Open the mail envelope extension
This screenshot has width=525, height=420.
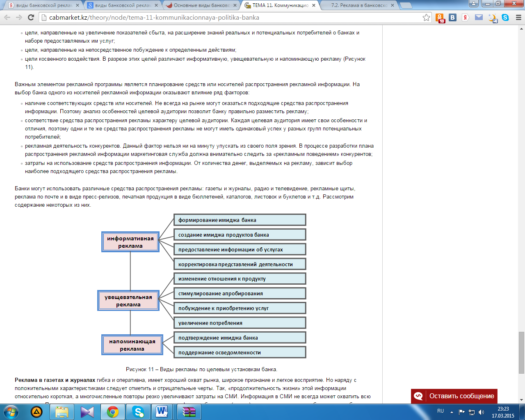pos(479,17)
